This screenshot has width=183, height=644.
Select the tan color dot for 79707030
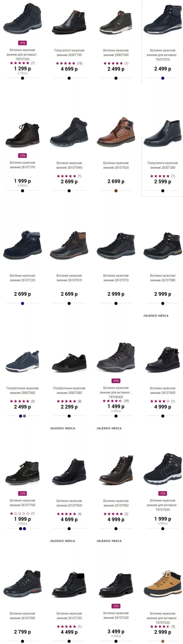point(163,641)
